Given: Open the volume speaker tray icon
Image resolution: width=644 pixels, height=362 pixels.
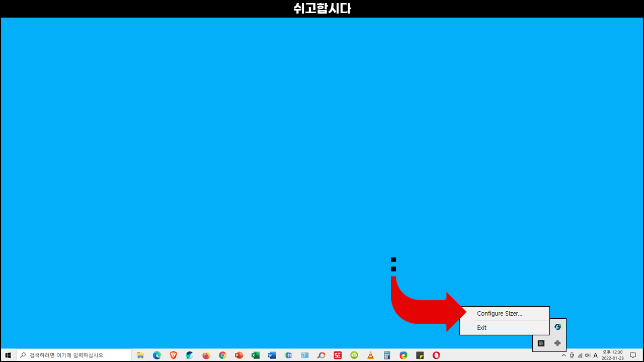Looking at the screenshot, I should (x=588, y=355).
